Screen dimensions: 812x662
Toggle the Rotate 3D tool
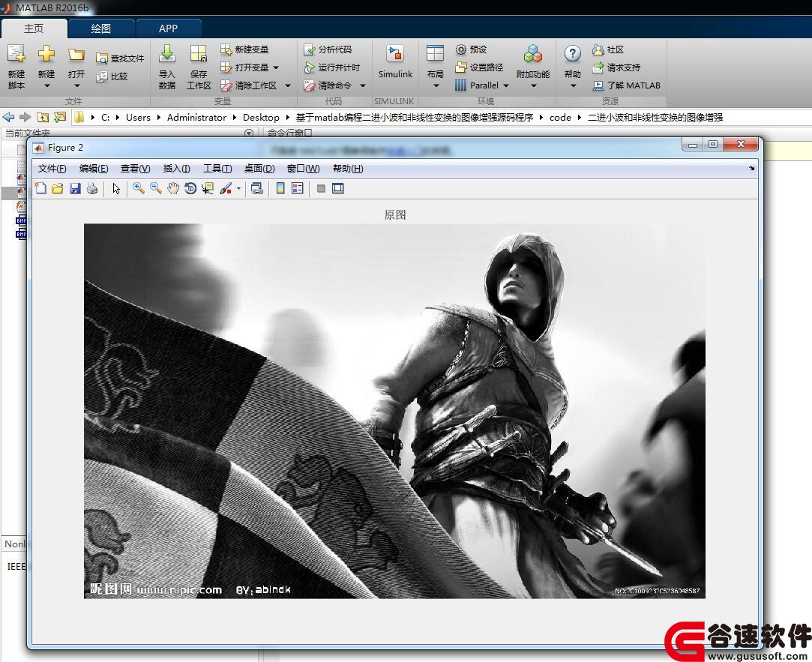point(190,188)
